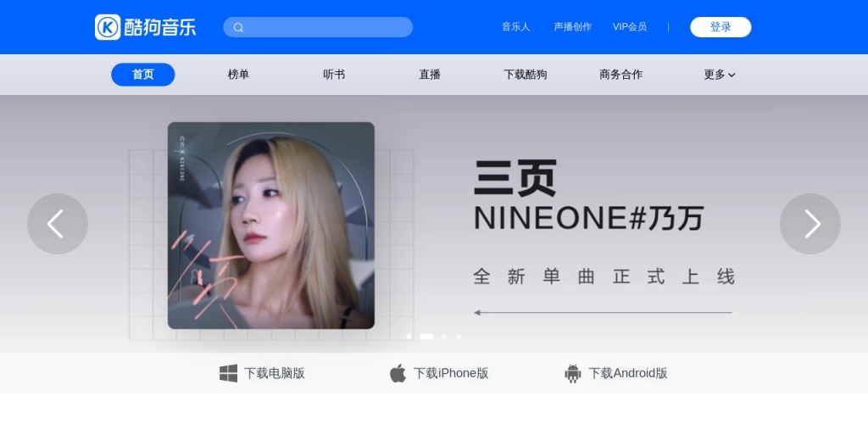
Task: Click the 酷狗音乐 brand name text
Action: click(x=160, y=27)
